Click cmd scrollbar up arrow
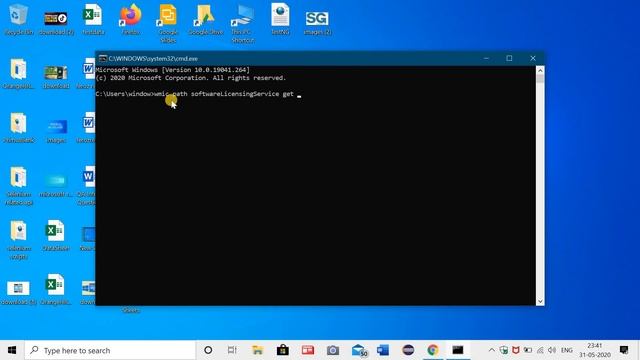The height and width of the screenshot is (360, 640). pos(540,70)
